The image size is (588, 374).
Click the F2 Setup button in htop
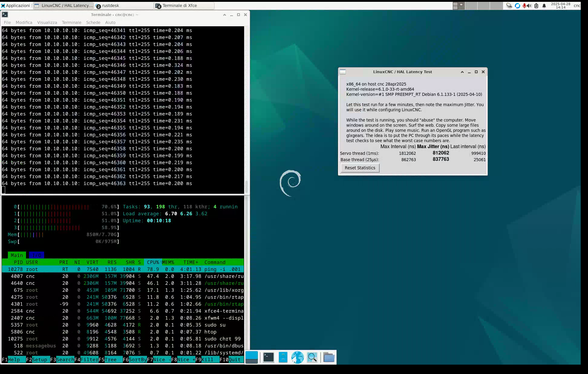[x=38, y=359]
